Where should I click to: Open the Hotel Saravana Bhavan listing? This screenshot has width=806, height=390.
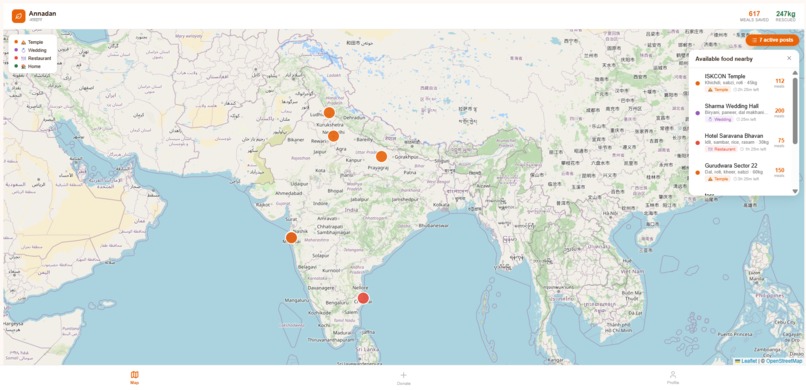[740, 142]
